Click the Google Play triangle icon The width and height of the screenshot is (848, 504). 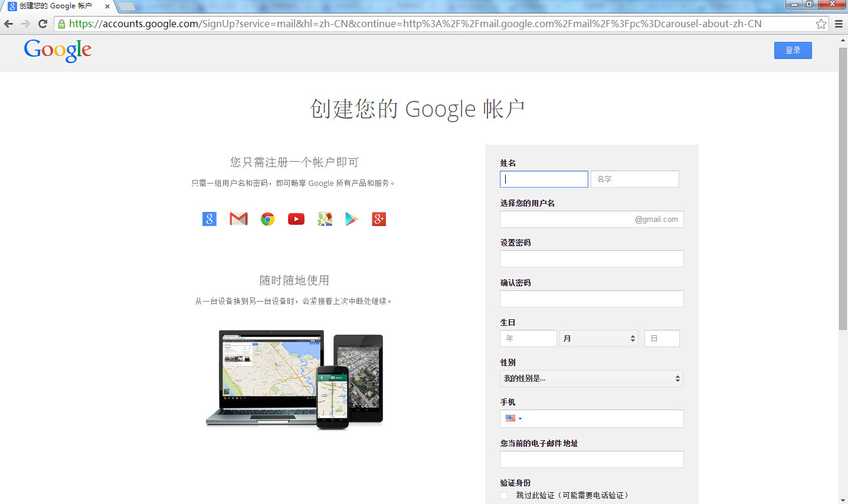click(x=352, y=218)
